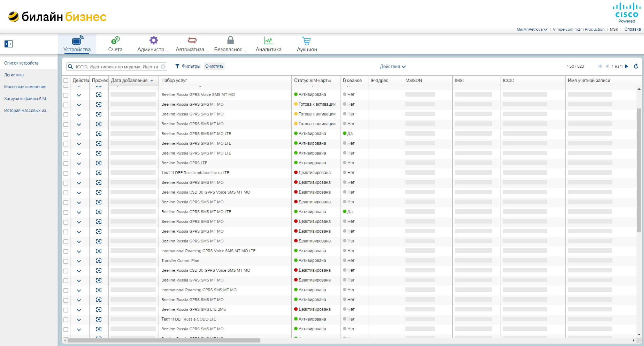This screenshot has width=644, height=346.
Task: Open Массовые изменения in sidebar
Action: tap(25, 87)
